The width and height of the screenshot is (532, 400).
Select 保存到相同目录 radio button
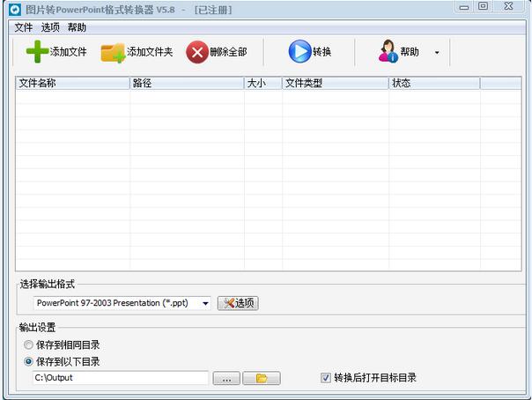point(28,345)
